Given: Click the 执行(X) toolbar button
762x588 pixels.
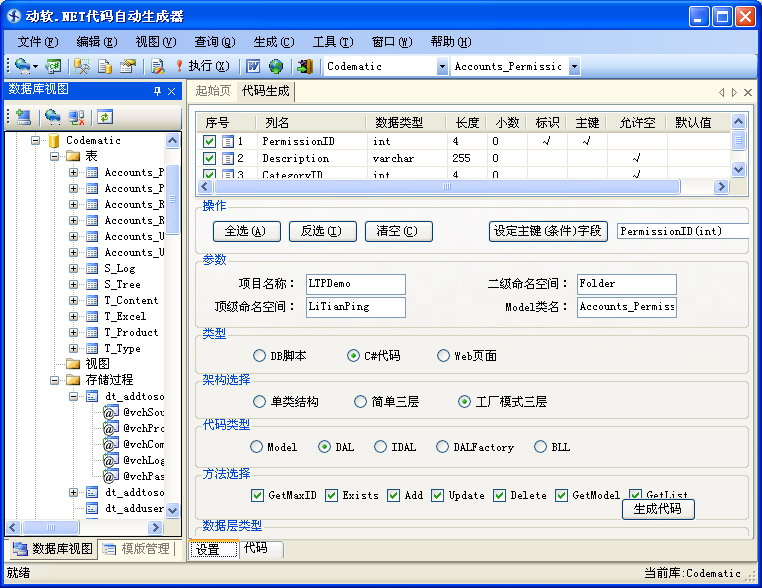Looking at the screenshot, I should (x=202, y=66).
